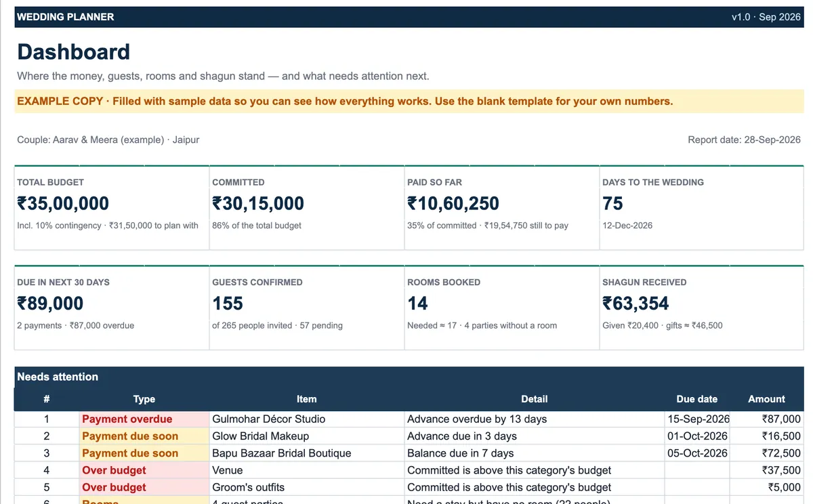Select the Dashboard heading

(x=73, y=52)
